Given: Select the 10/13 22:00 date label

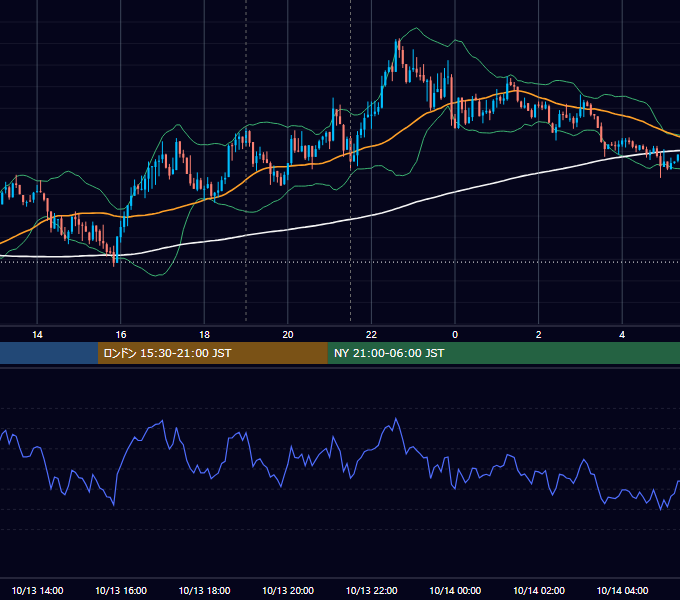Looking at the screenshot, I should pyautogui.click(x=371, y=590).
